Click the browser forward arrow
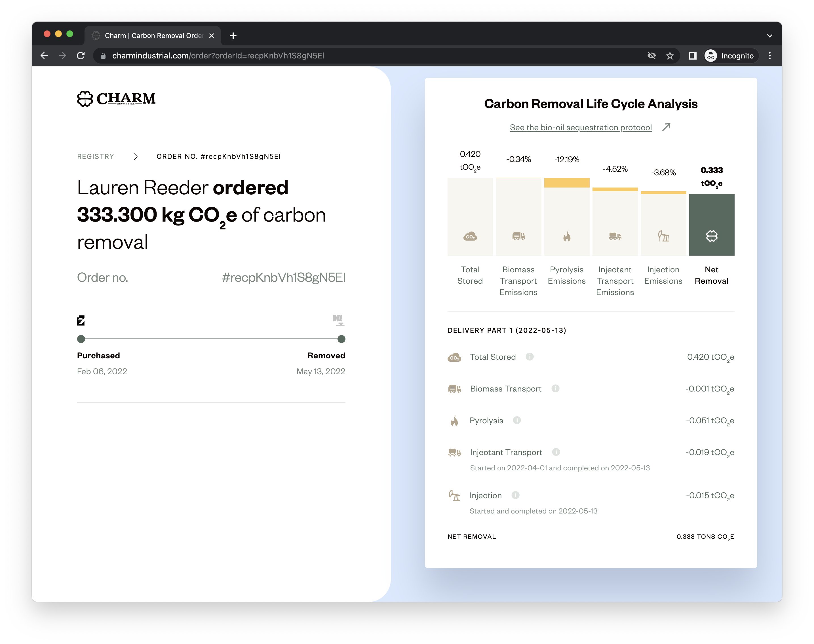 coord(62,55)
